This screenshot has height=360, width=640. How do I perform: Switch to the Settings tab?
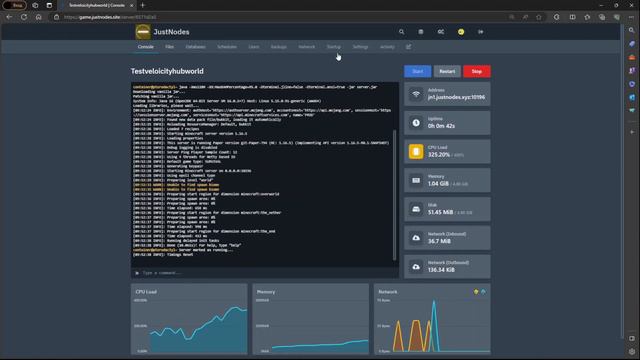pyautogui.click(x=360, y=47)
